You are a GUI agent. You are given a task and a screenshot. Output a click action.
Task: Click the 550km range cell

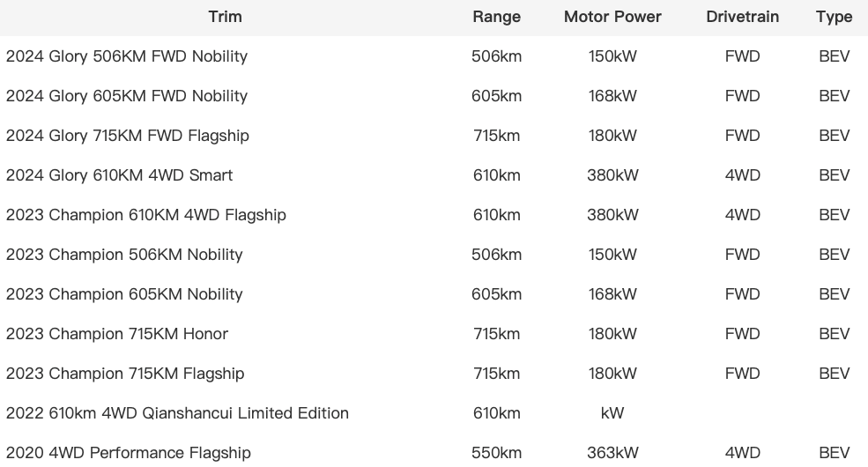[496, 453]
